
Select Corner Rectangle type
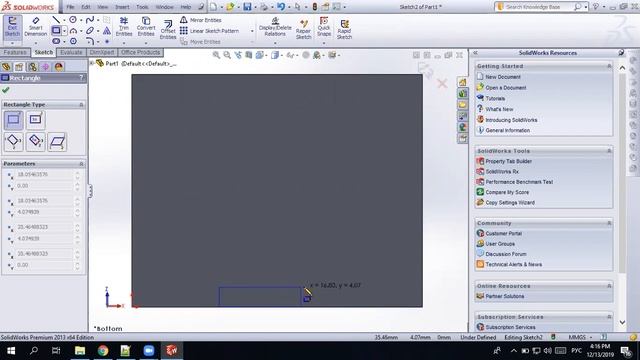(x=13, y=120)
